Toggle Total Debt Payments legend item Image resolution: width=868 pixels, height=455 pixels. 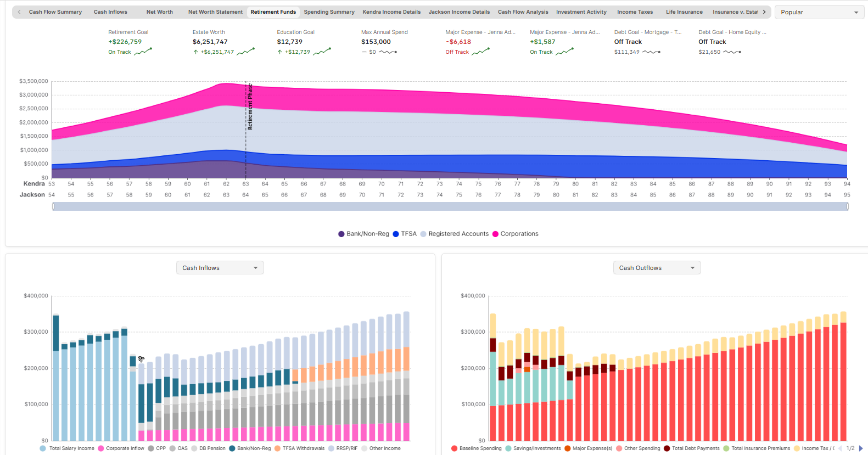[691, 448]
